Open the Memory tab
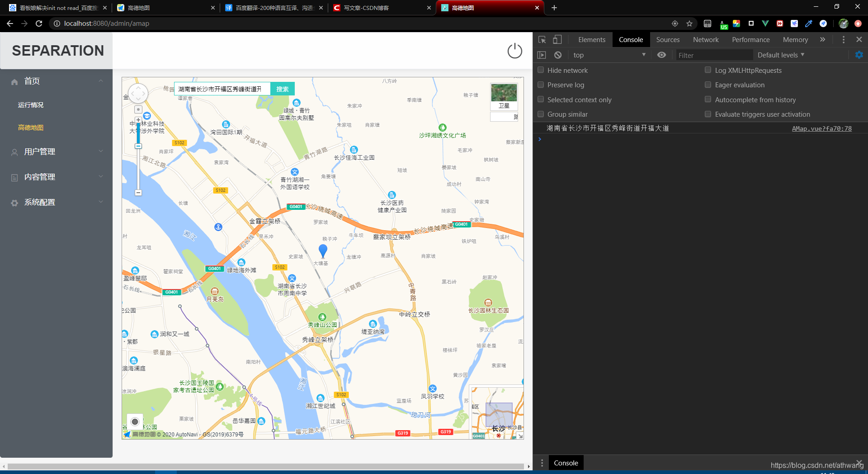Viewport: 868px width, 474px height. [795, 40]
